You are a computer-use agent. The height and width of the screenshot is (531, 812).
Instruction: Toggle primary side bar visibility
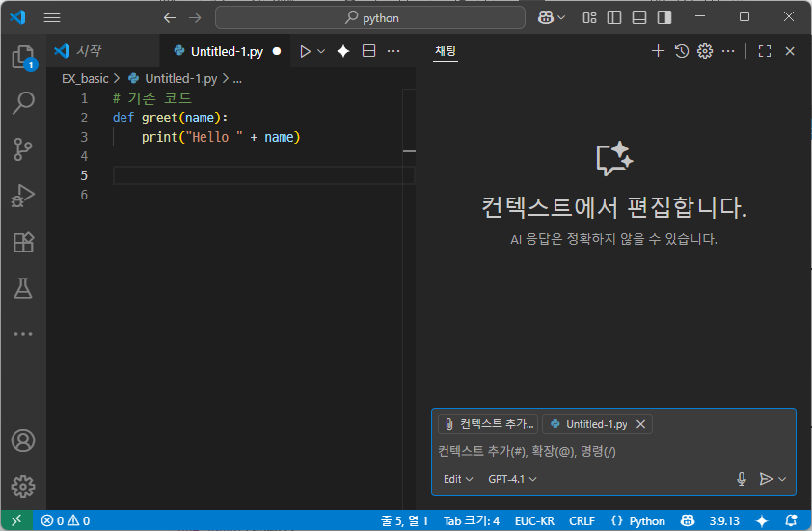(x=614, y=17)
